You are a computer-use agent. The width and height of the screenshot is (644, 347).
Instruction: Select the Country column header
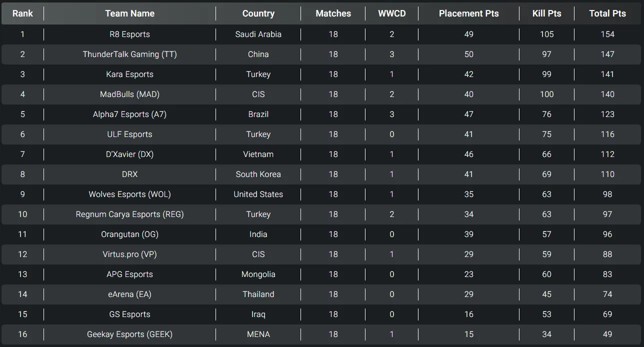pyautogui.click(x=258, y=13)
